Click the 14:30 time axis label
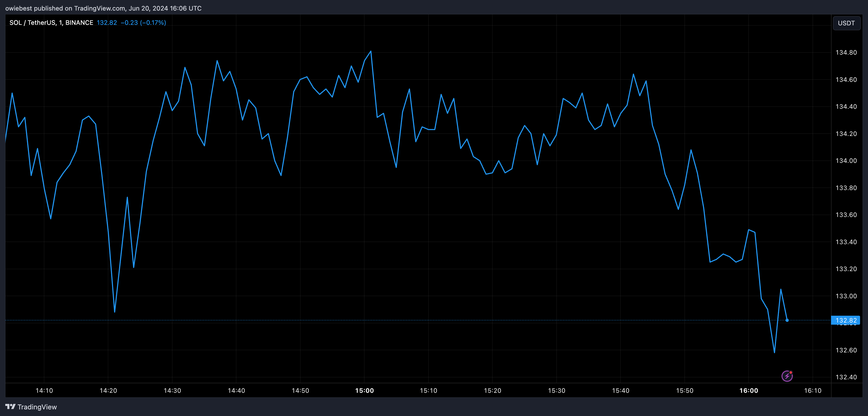Image resolution: width=868 pixels, height=416 pixels. 172,390
